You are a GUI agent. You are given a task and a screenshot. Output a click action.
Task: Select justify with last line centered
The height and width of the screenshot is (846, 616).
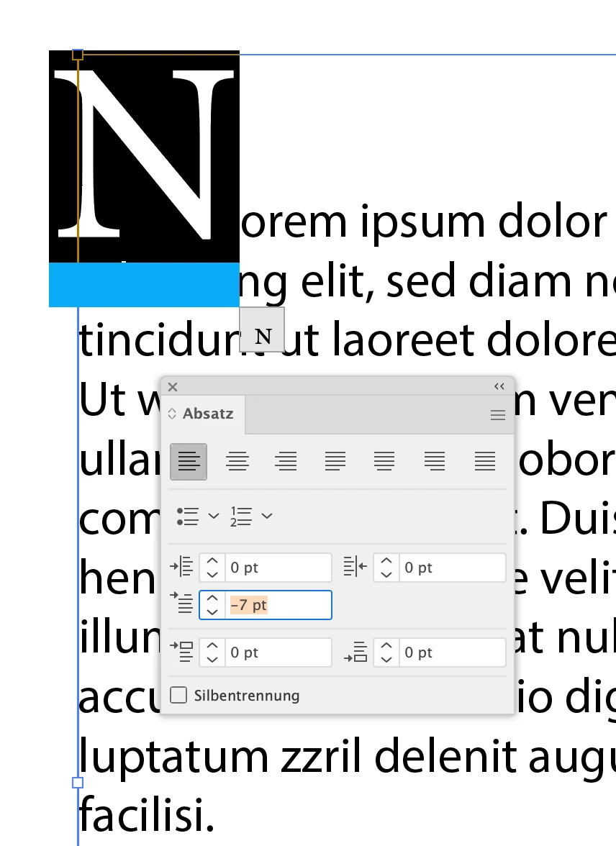[x=384, y=462]
